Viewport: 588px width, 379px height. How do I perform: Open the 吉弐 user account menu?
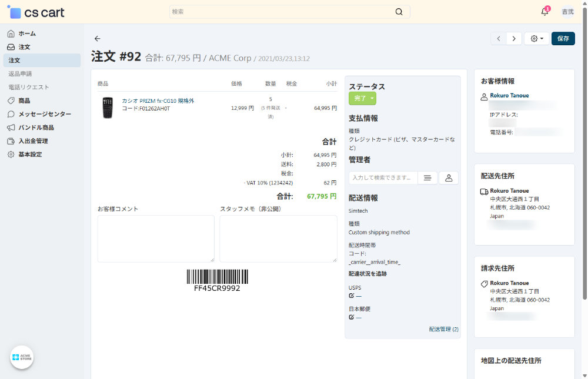point(567,12)
